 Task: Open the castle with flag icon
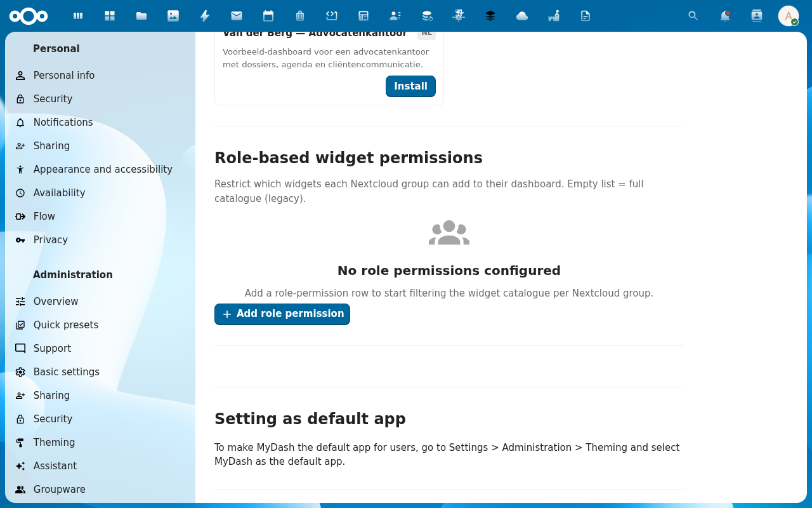click(554, 16)
